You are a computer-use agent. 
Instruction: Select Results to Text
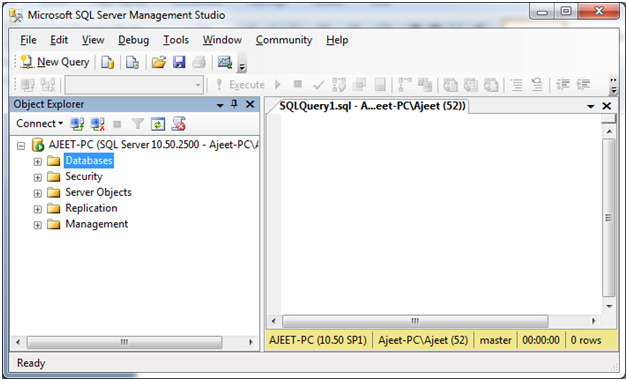451,85
